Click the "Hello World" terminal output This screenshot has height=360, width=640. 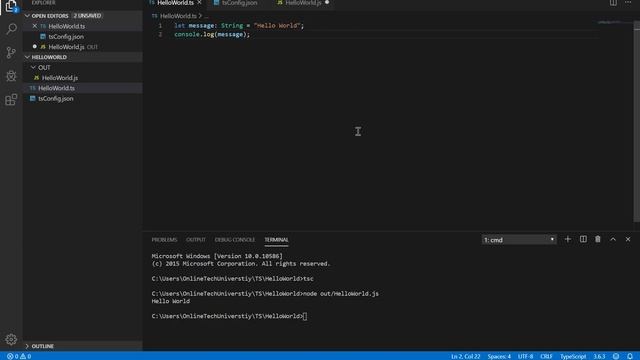(171, 301)
